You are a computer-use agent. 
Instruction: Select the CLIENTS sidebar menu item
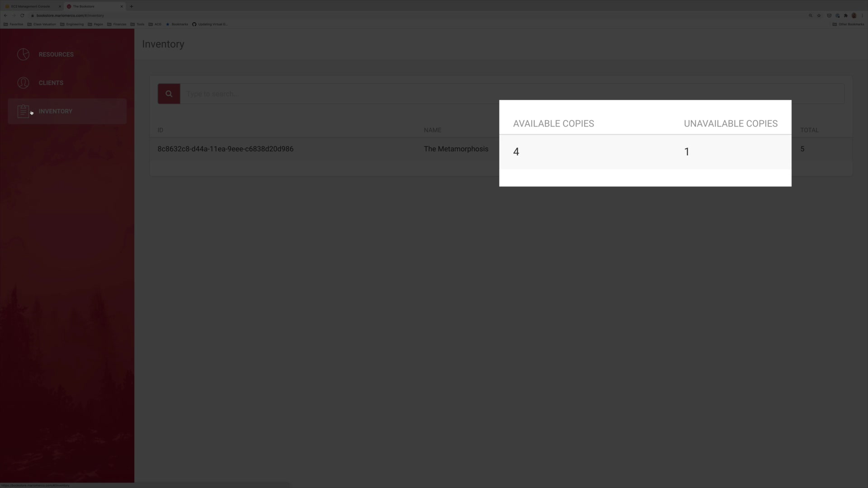(51, 83)
